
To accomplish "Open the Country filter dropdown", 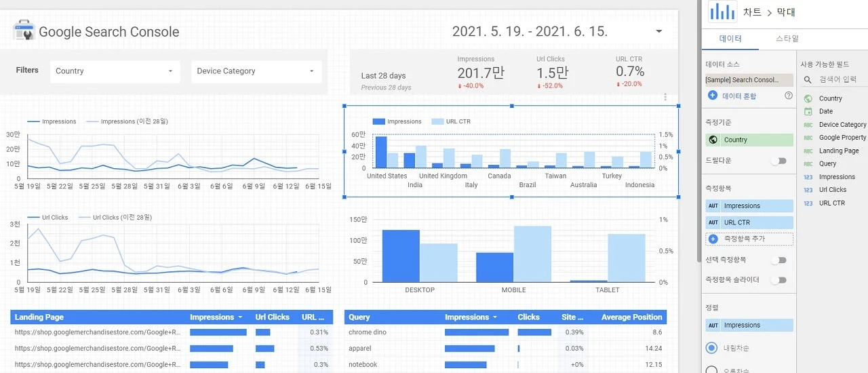I will [x=115, y=71].
